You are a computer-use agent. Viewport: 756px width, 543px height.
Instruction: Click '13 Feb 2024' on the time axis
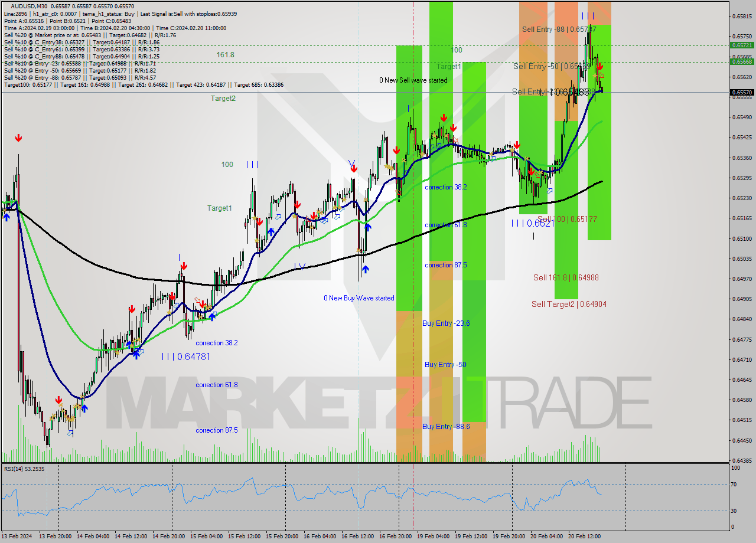(x=17, y=537)
